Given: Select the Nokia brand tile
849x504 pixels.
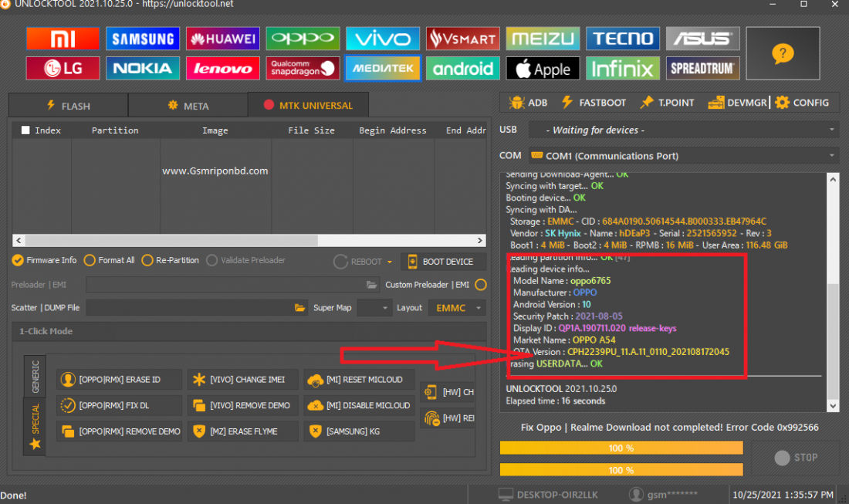Looking at the screenshot, I should coord(143,68).
